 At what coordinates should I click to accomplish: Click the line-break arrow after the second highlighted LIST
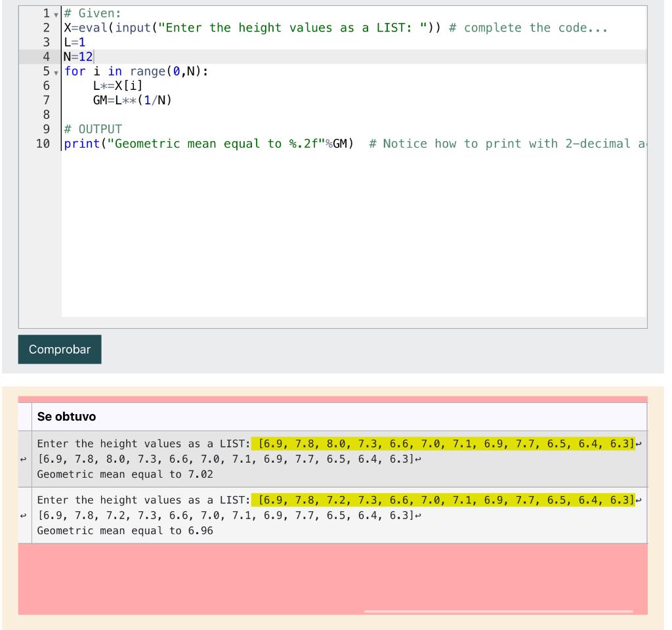click(x=640, y=500)
